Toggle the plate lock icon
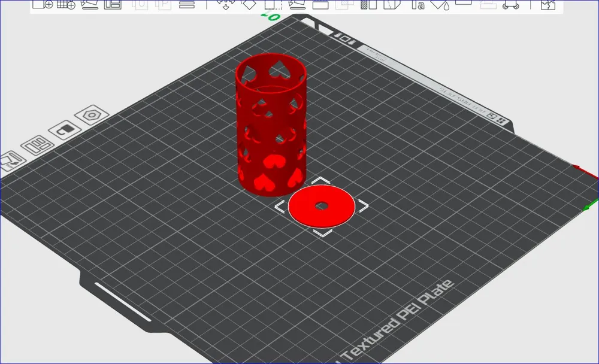The image size is (599, 364). pos(65,131)
